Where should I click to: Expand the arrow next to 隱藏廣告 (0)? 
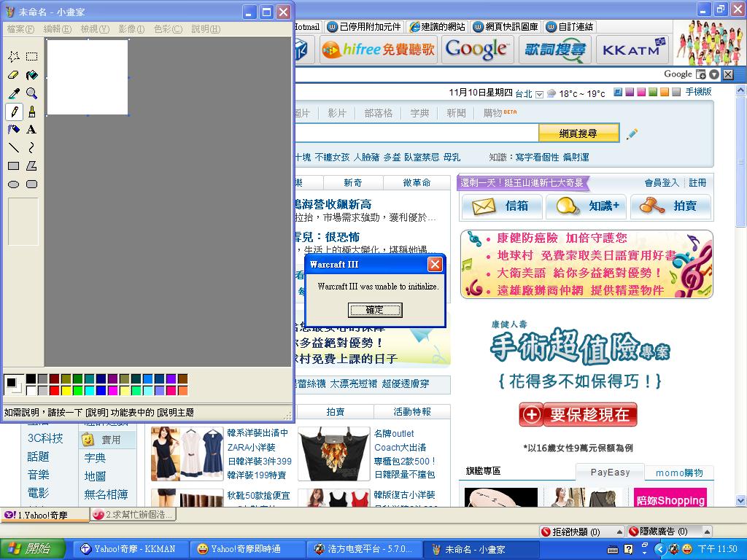707,532
